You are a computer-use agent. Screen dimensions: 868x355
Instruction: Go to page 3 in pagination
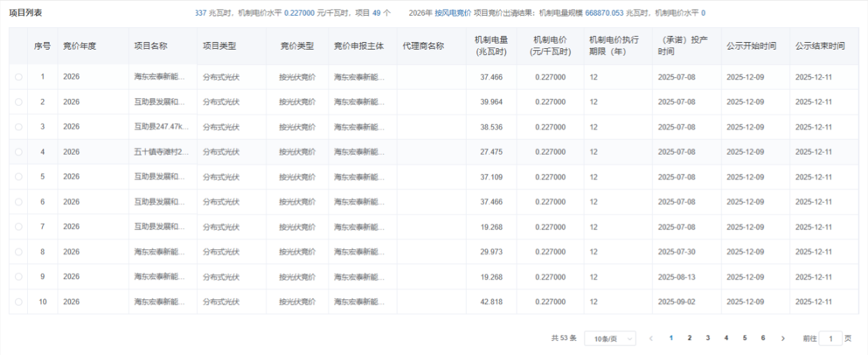[x=708, y=338]
